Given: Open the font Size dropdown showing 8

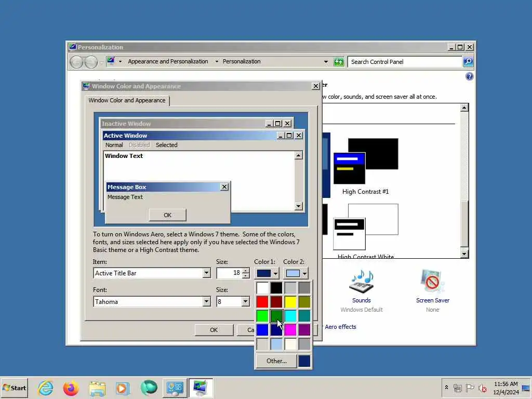Looking at the screenshot, I should 245,302.
